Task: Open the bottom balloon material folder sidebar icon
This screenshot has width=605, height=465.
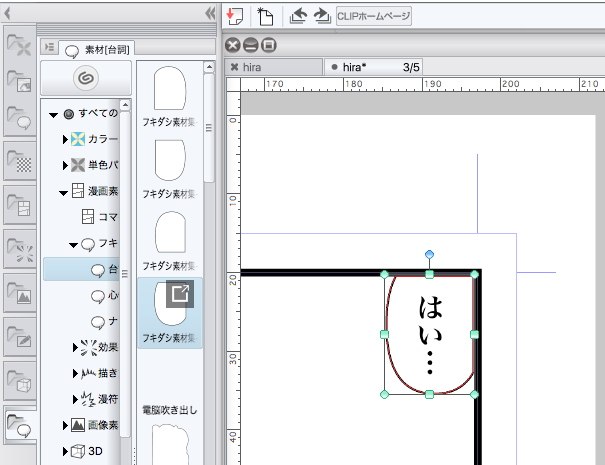Action: pos(21,427)
